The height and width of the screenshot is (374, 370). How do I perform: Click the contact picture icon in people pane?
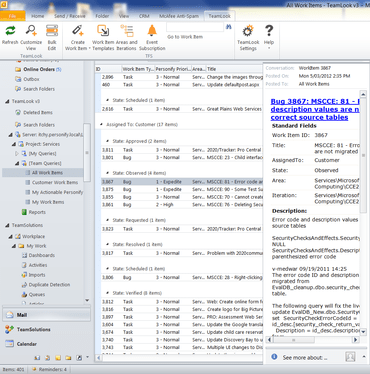[x=350, y=357]
